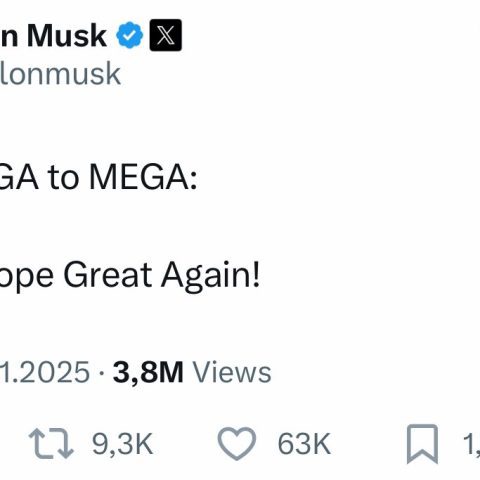This screenshot has height=480, width=480.
Task: Click the blue verified checkmark badge
Action: pyautogui.click(x=130, y=35)
